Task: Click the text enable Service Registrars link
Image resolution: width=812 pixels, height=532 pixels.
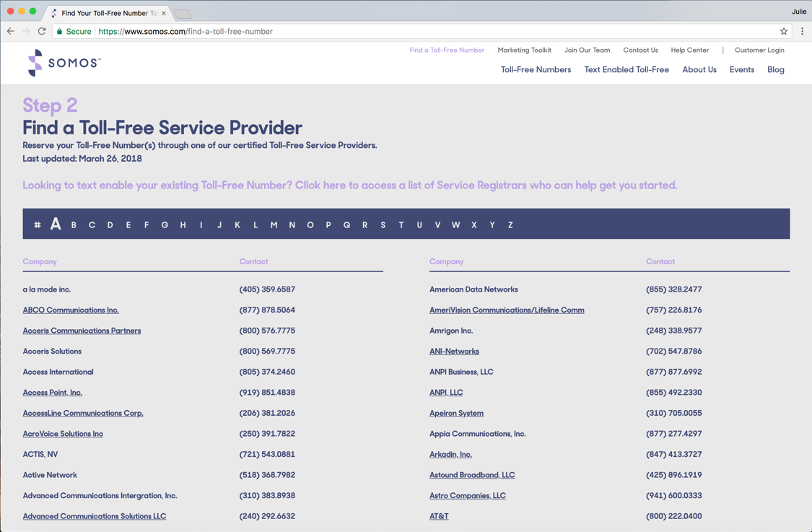Action: pos(349,186)
